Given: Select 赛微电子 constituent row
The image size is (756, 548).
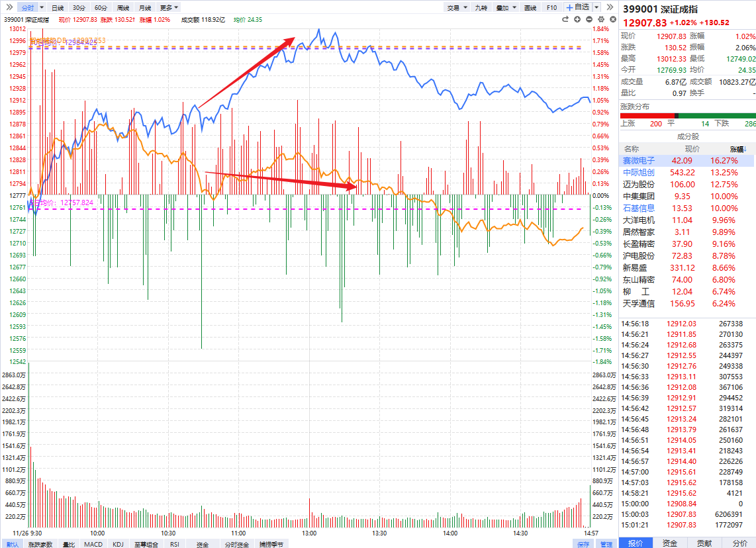Looking at the screenshot, I should click(x=687, y=161).
